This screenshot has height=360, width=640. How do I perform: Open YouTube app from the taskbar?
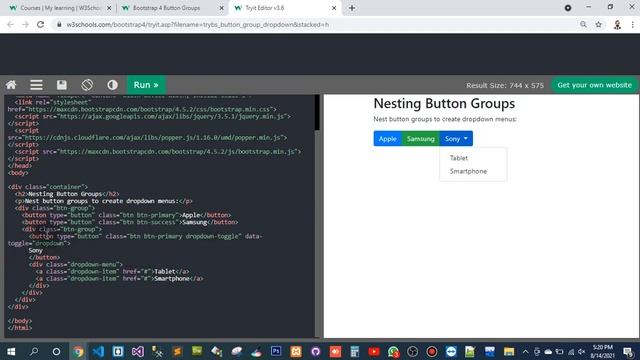[374, 351]
